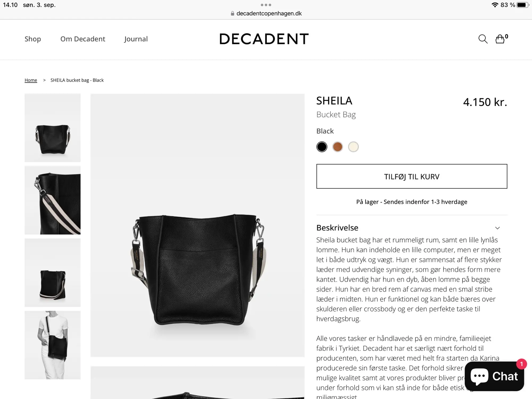Tap the address bar padlock icon
Viewport: 532px width, 399px height.
point(232,13)
